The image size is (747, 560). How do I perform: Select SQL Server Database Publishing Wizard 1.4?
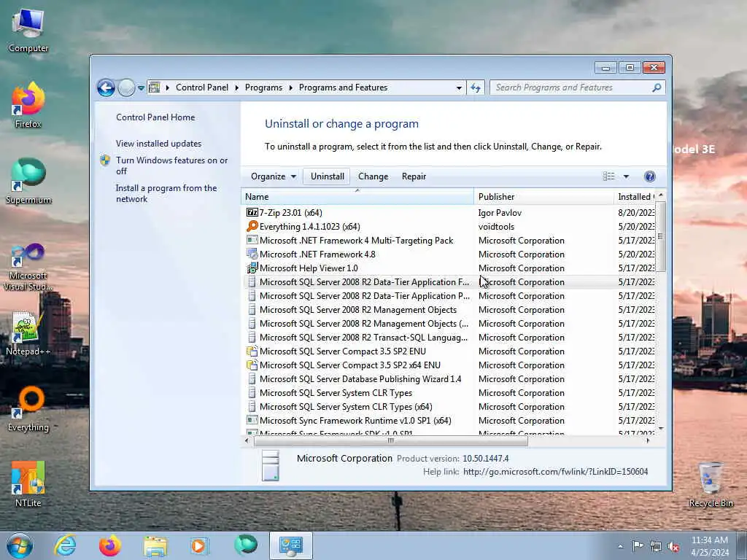point(449,379)
